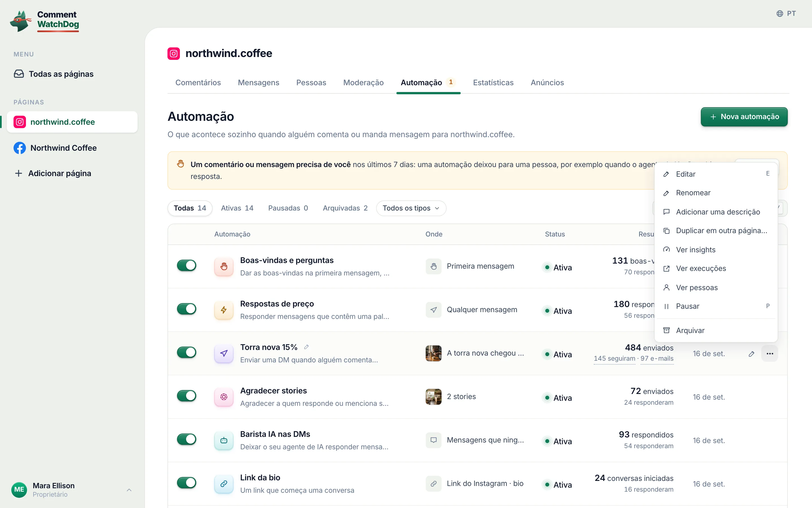Toggle off Boas-vindas e perguntas automation
This screenshot has width=812, height=508.
pyautogui.click(x=187, y=265)
